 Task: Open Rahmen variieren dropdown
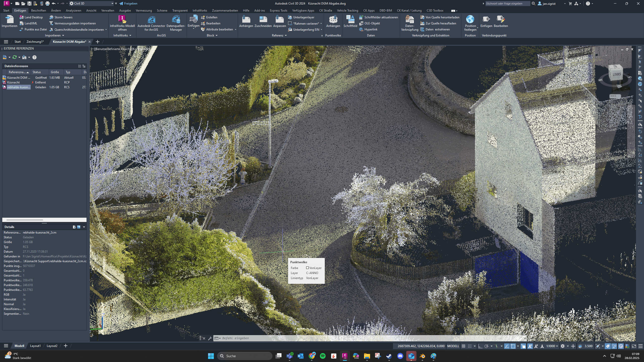pyautogui.click(x=321, y=24)
